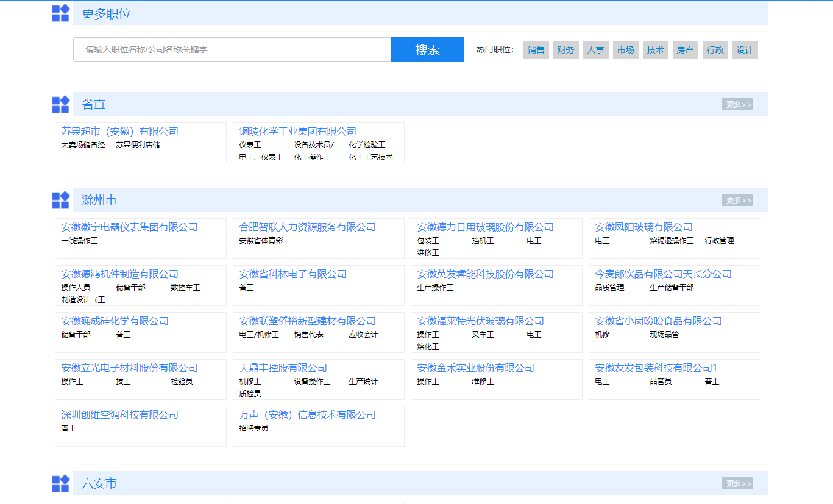Open 安徽省科林电子有限公司 link
Image resolution: width=833 pixels, height=504 pixels.
click(x=293, y=274)
